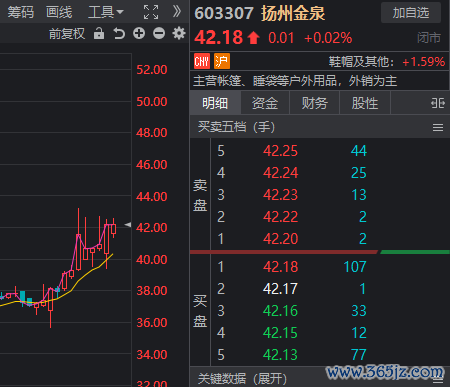The height and width of the screenshot is (387, 450).
Task: Click the panel layout icon beside tabs
Action: (x=438, y=103)
